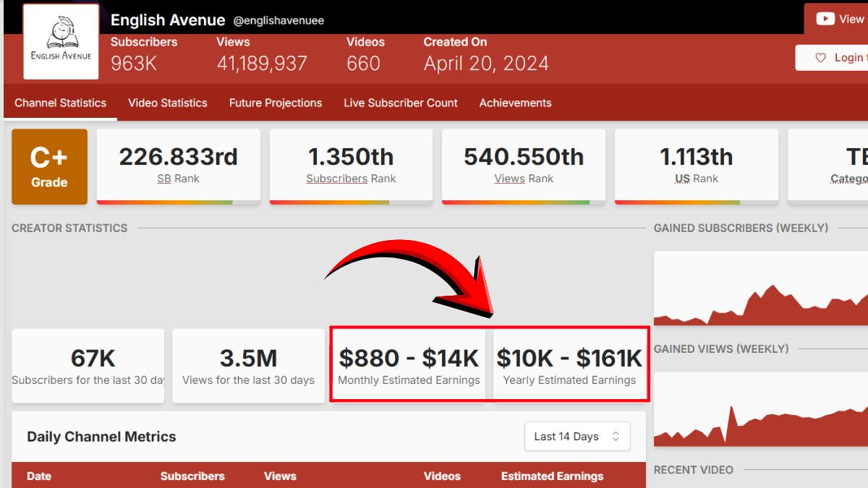The image size is (868, 488).
Task: Click the YouTube icon in View button
Action: [x=825, y=19]
